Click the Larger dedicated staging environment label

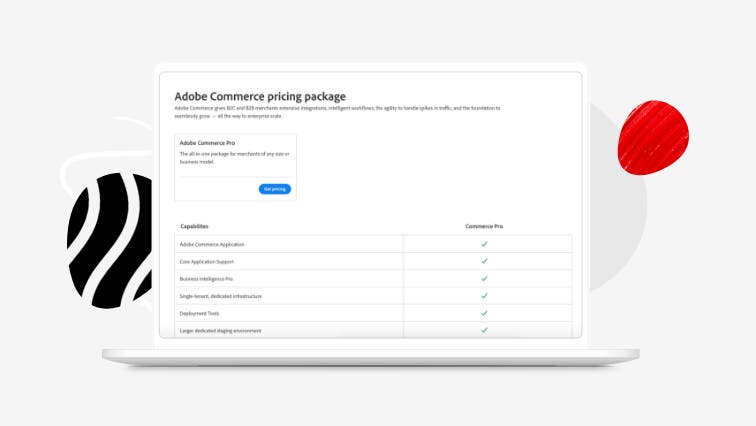coord(221,330)
